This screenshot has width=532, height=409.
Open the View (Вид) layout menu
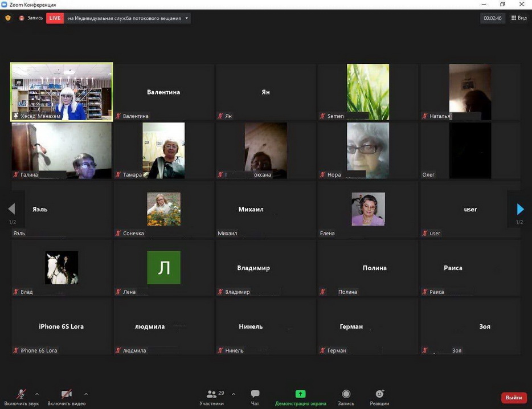(518, 18)
